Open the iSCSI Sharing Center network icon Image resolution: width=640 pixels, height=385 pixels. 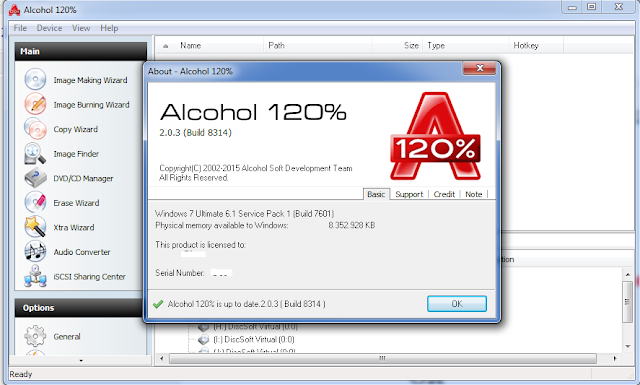pyautogui.click(x=35, y=276)
